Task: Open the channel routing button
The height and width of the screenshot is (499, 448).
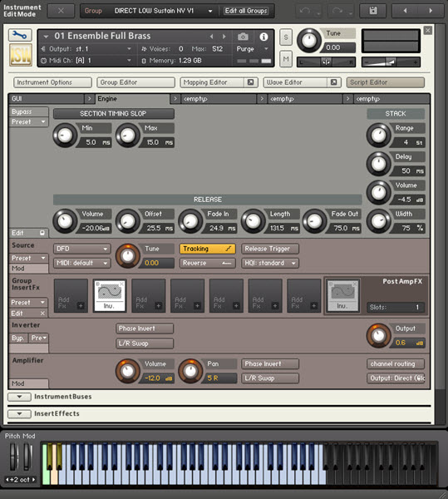Action: [x=396, y=363]
